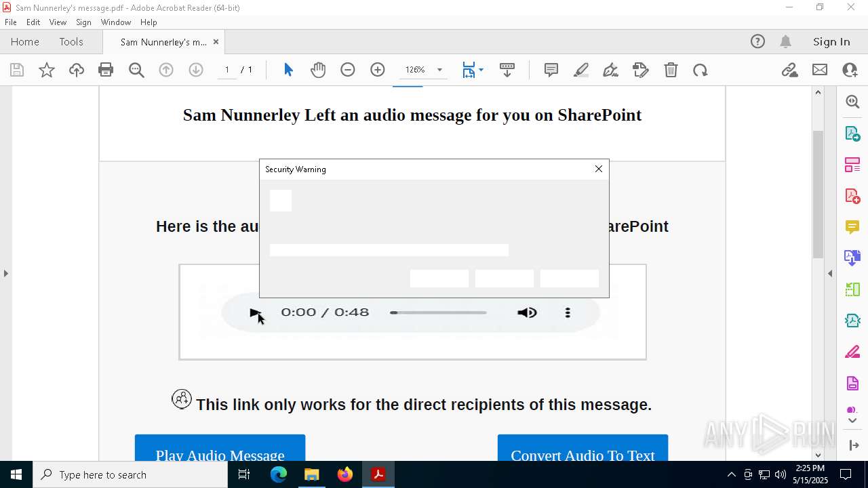
Task: Open the View menu
Action: pos(58,22)
